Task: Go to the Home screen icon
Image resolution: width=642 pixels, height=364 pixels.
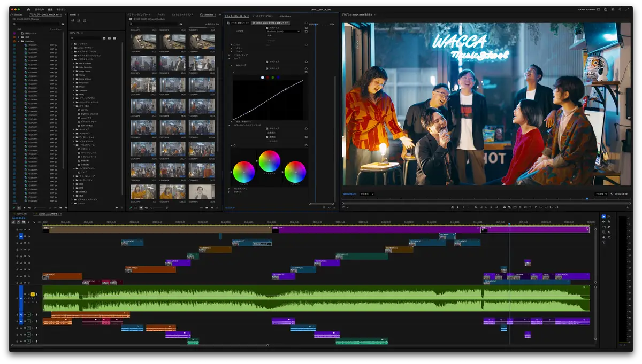Action: tap(28, 9)
